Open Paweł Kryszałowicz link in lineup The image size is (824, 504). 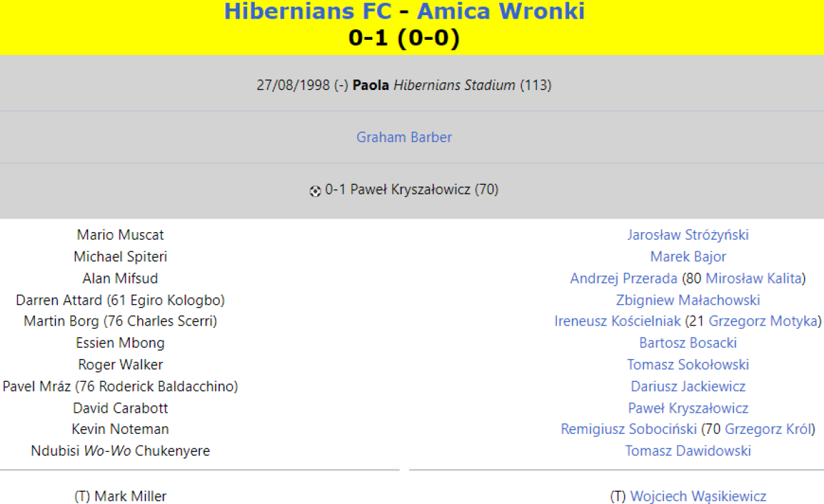click(x=687, y=409)
